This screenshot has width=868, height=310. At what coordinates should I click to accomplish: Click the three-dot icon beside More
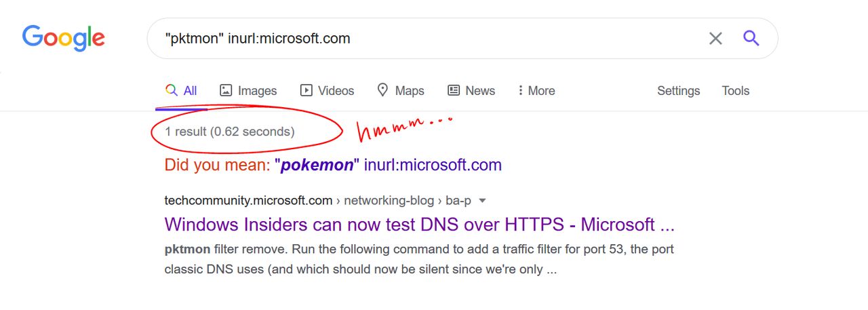point(520,90)
